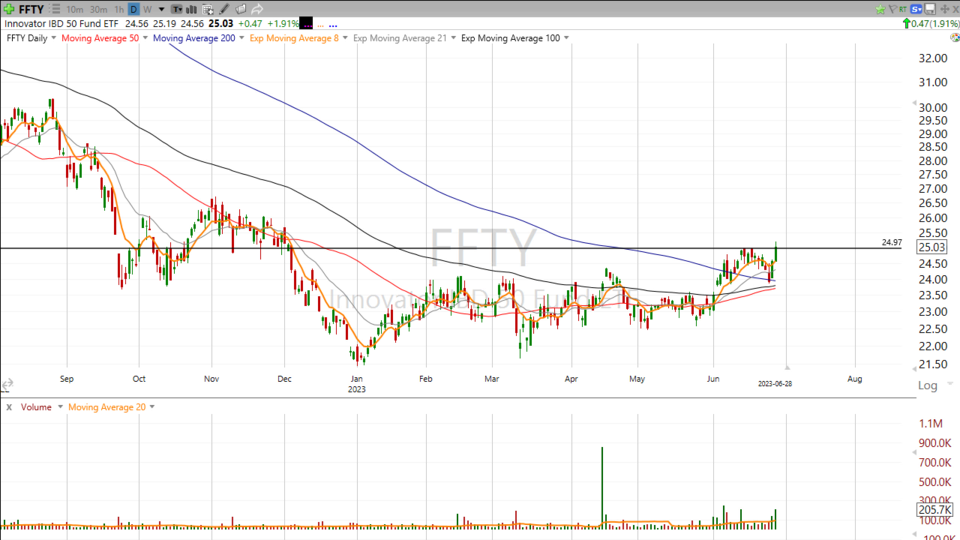Click the share arrow icon
This screenshot has width=960, height=540.
257,9
